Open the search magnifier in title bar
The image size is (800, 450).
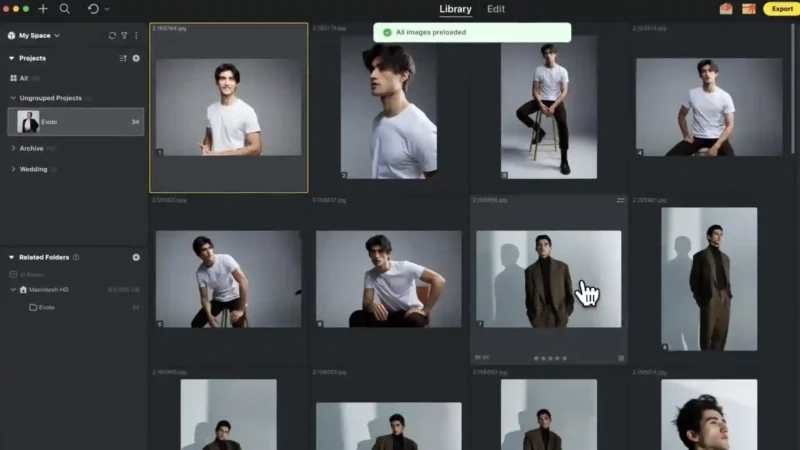[x=65, y=9]
